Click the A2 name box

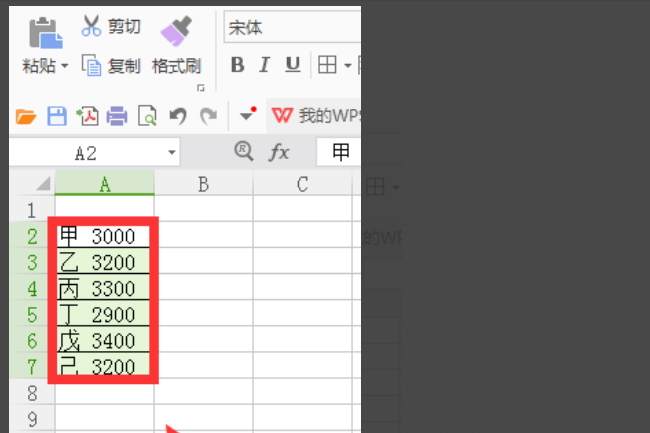click(86, 153)
